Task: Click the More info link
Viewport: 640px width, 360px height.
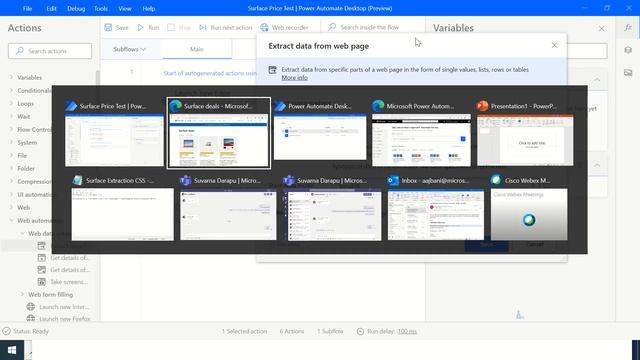Action: pos(294,78)
